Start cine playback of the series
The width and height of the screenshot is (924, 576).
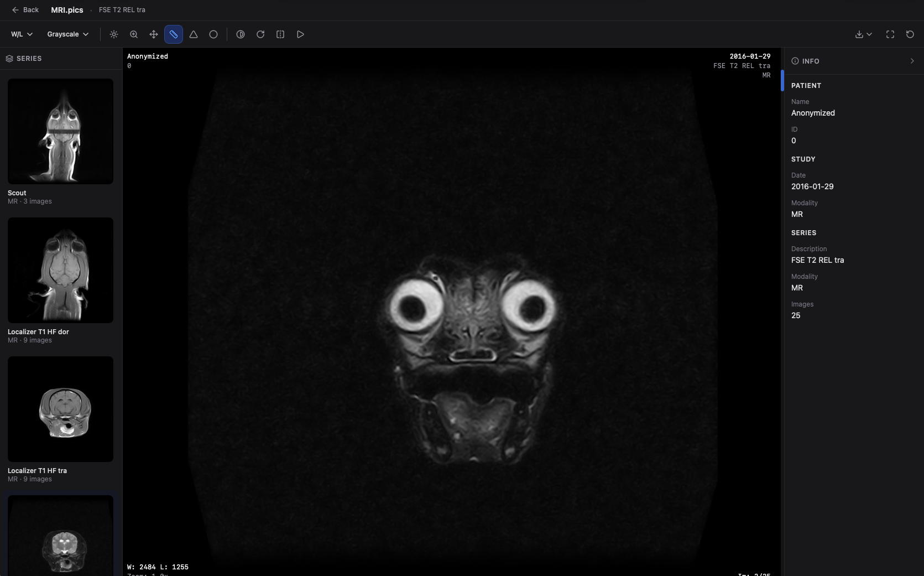pos(300,34)
